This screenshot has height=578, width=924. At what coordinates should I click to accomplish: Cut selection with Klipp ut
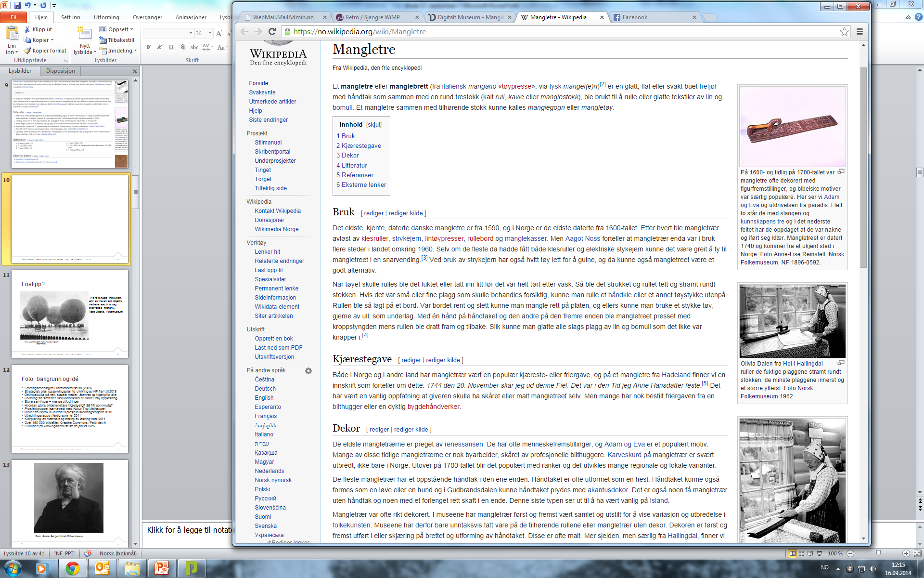coord(38,29)
